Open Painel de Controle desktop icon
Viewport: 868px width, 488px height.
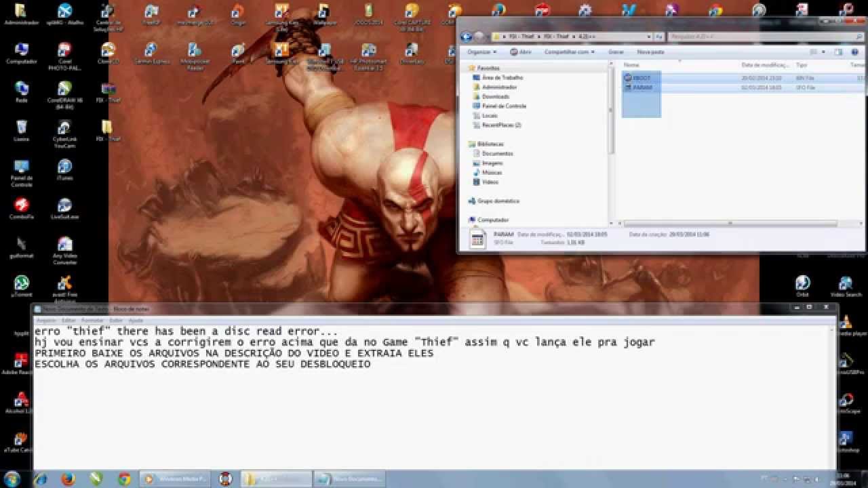[22, 172]
